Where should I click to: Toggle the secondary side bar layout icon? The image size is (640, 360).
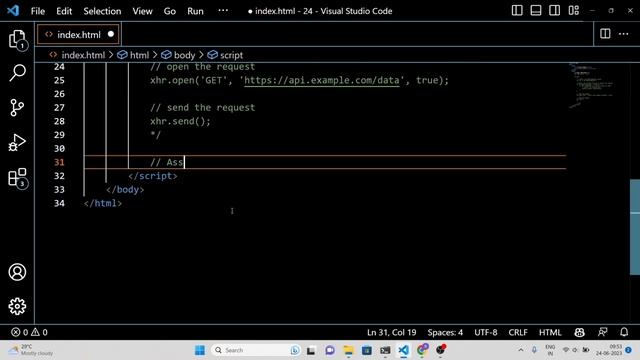pos(554,11)
